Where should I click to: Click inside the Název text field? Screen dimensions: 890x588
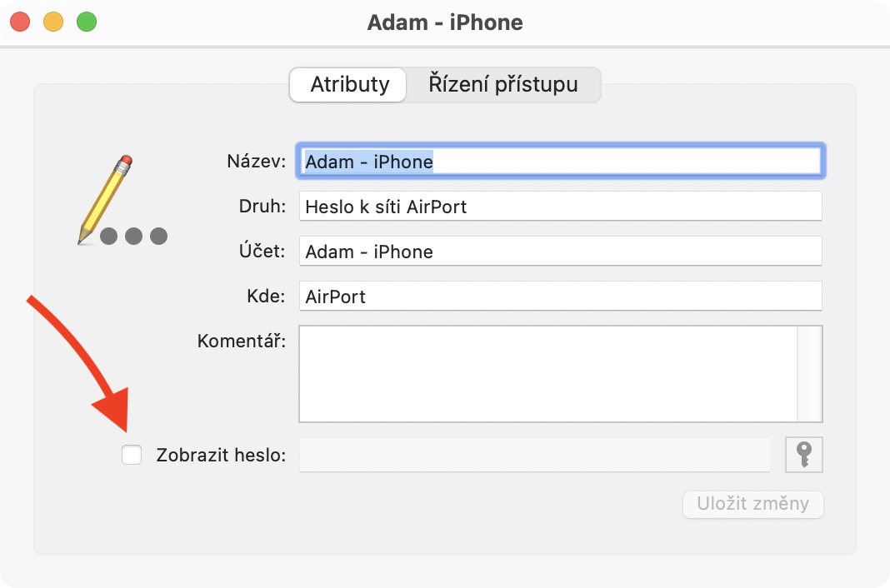[x=560, y=162]
